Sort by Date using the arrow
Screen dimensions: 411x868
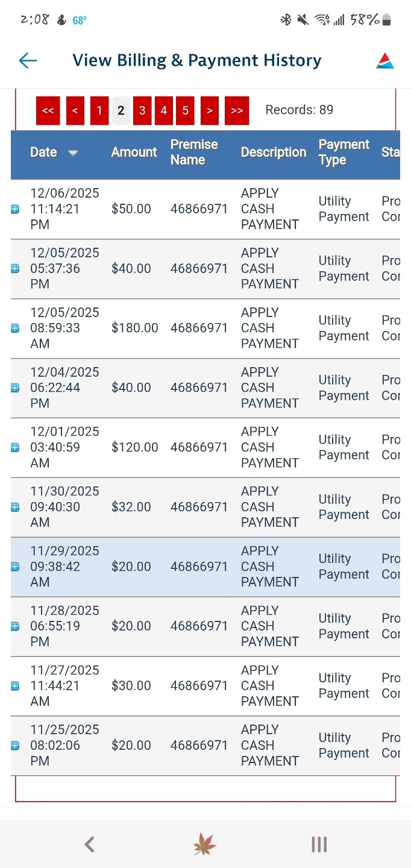73,153
